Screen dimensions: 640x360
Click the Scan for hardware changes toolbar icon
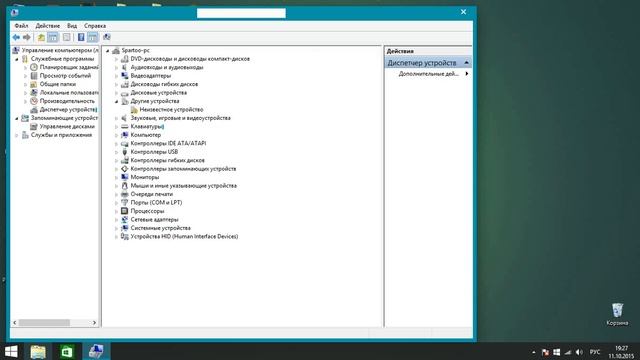(107, 38)
